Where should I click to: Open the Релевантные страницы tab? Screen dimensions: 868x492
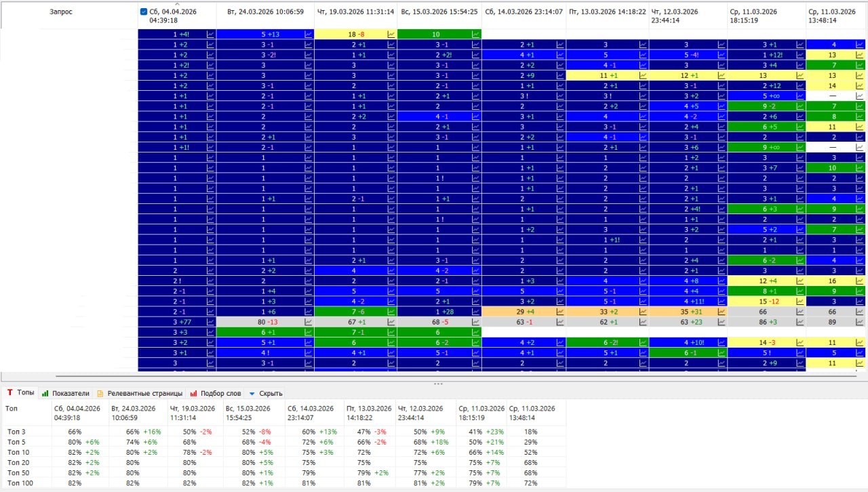pyautogui.click(x=140, y=393)
